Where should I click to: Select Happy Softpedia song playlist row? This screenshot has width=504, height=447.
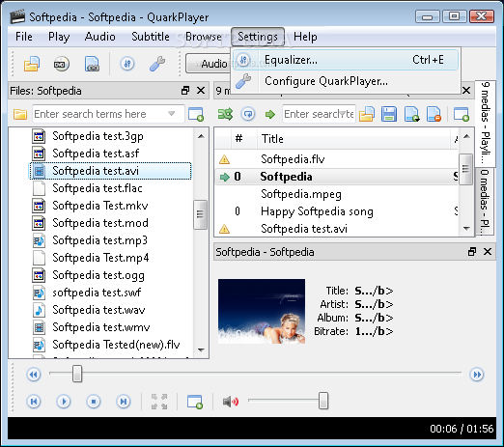tap(337, 211)
